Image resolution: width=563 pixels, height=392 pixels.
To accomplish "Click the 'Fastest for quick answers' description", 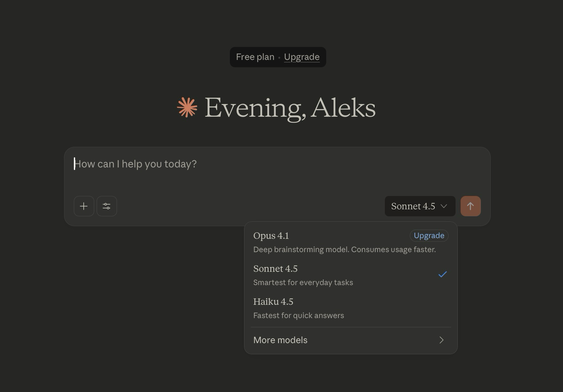I will point(298,316).
